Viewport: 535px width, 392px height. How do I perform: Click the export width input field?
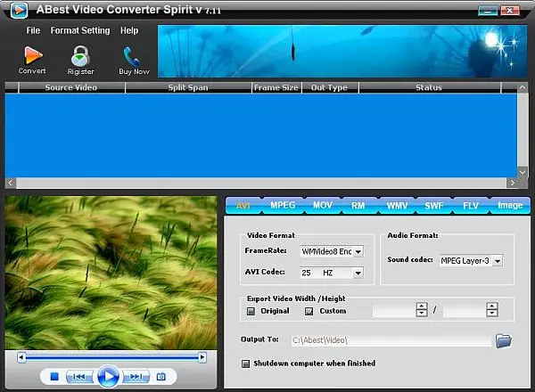coord(394,310)
